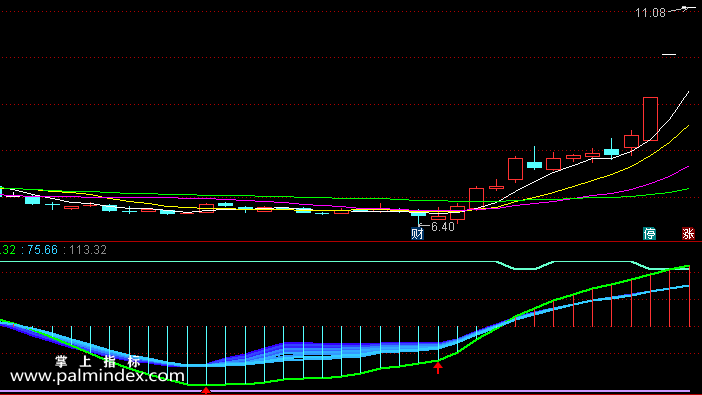702x395 pixels.
Task: Click the teal 停 marker icon
Action: [x=649, y=233]
